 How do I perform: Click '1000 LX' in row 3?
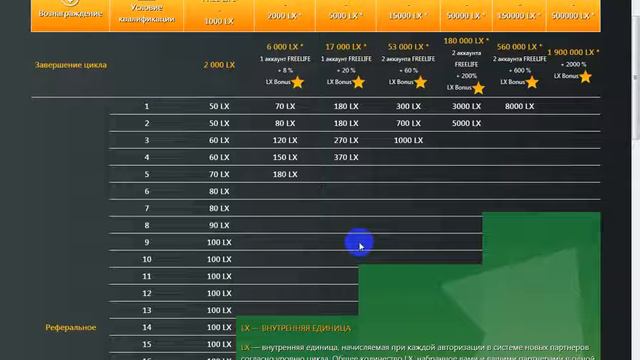(408, 140)
